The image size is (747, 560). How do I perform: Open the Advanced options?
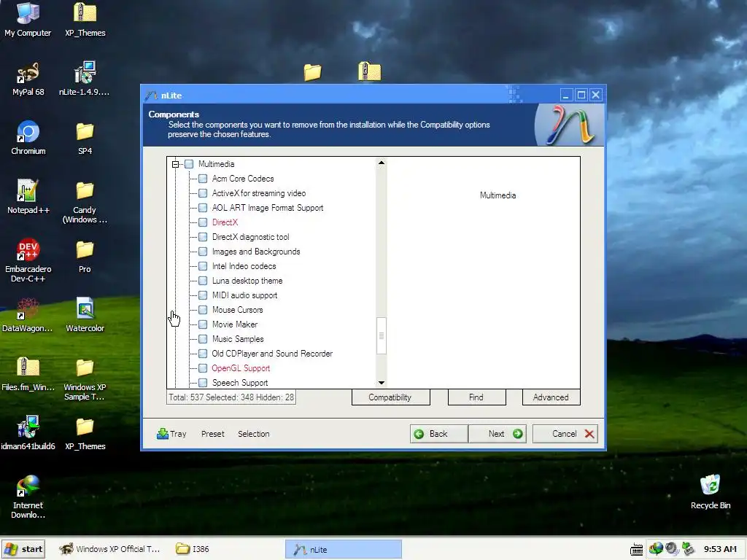(551, 397)
